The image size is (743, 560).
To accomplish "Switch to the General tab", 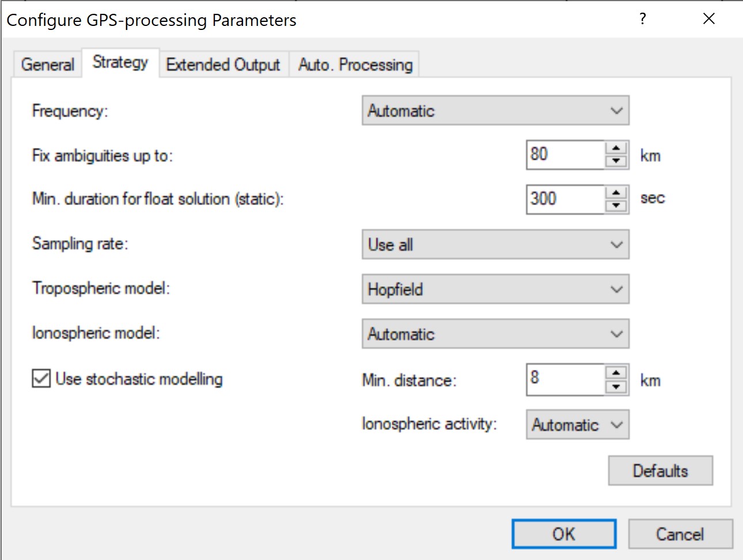I will (48, 64).
